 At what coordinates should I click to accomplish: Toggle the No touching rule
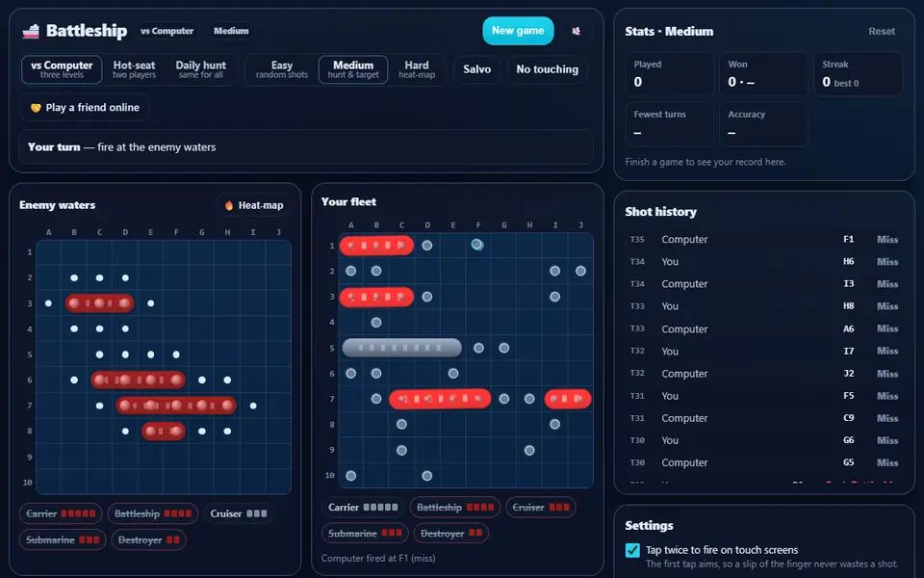[x=547, y=69]
